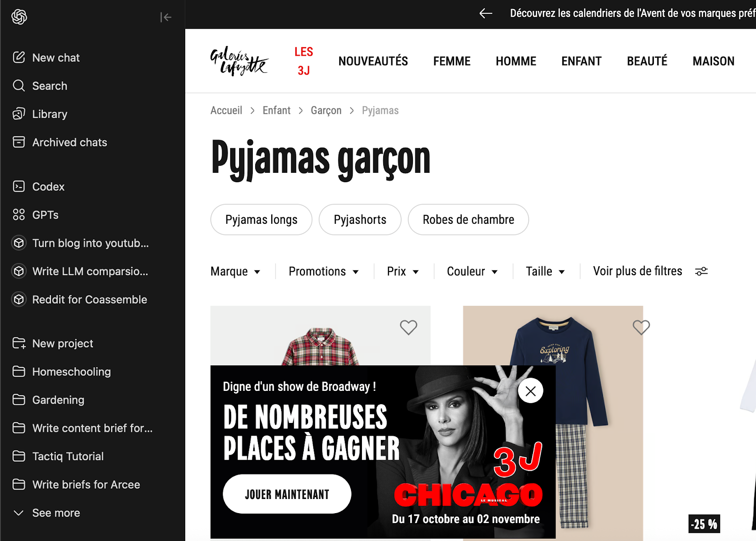Open the Prix filter dropdown

coord(403,271)
